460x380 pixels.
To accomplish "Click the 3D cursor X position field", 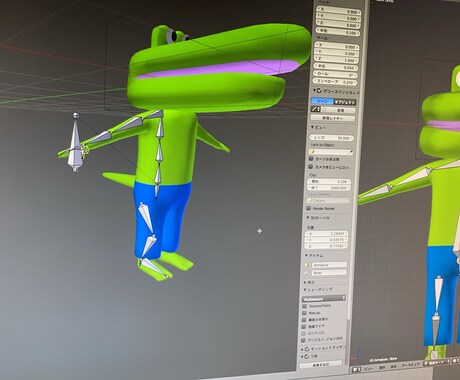I will (x=327, y=233).
